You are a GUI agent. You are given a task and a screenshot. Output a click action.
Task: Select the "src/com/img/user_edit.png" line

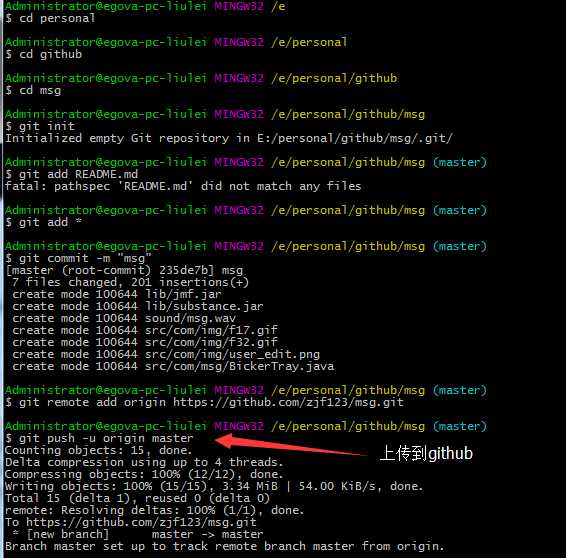pos(166,354)
